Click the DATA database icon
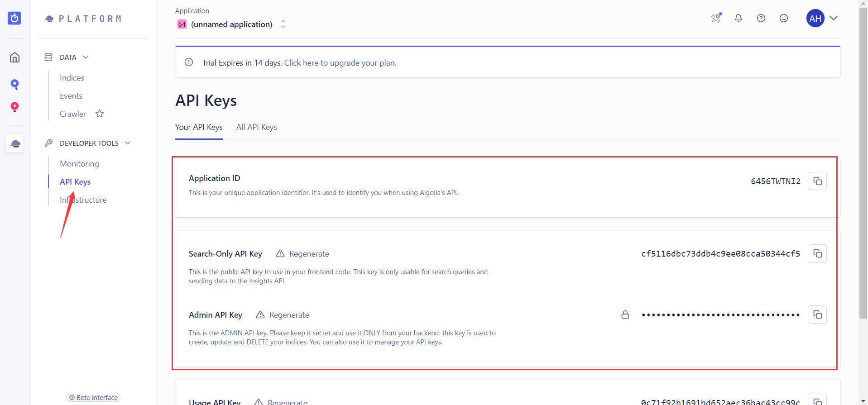Viewport: 868px width, 405px height. pyautogui.click(x=48, y=57)
